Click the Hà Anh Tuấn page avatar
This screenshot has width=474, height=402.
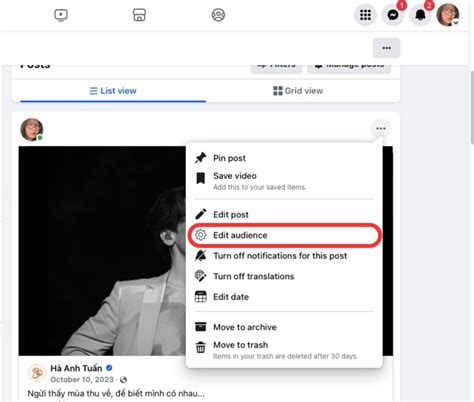[37, 373]
